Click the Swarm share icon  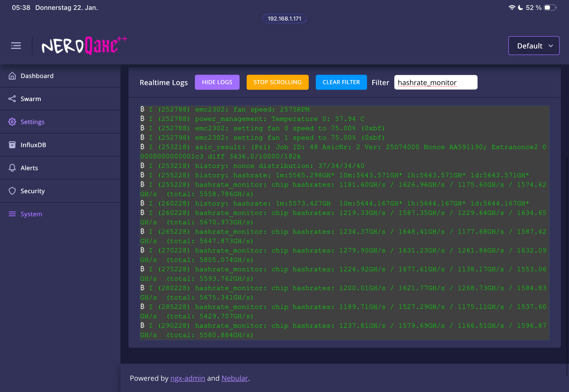tap(12, 99)
